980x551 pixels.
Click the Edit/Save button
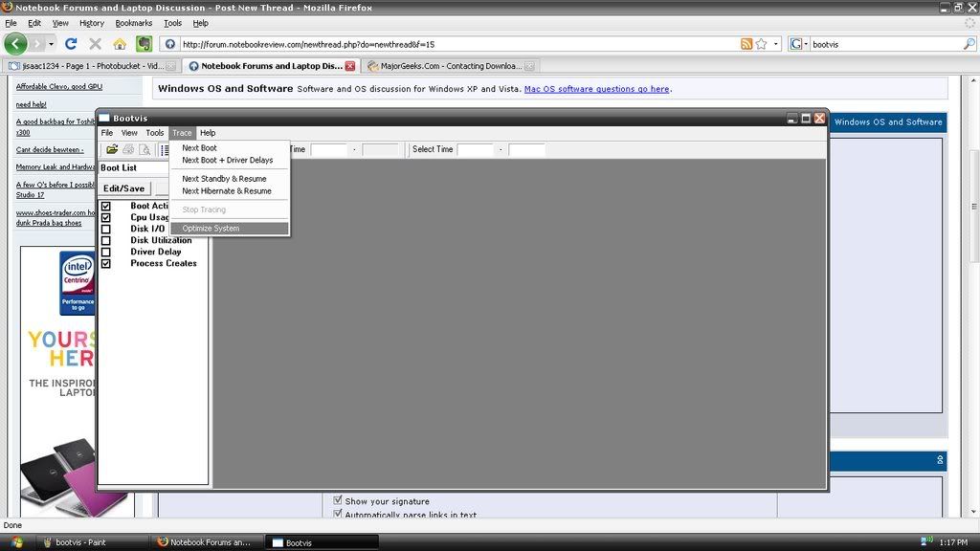coord(123,188)
